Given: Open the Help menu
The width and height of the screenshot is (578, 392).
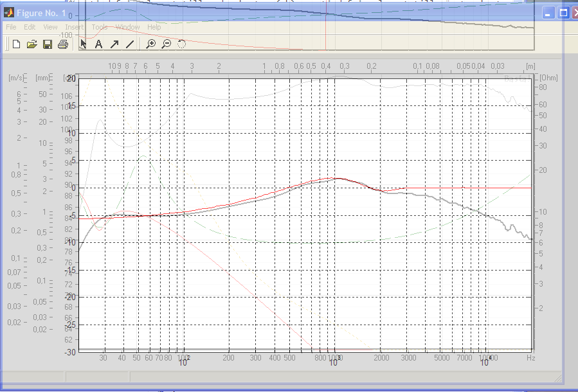Looking at the screenshot, I should (x=154, y=27).
